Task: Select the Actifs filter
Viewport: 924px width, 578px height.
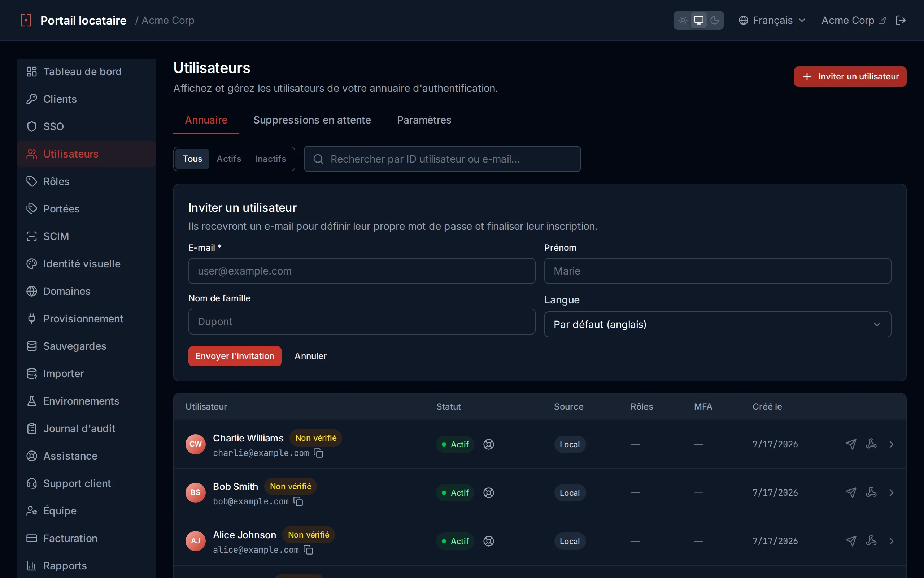Action: click(x=229, y=159)
